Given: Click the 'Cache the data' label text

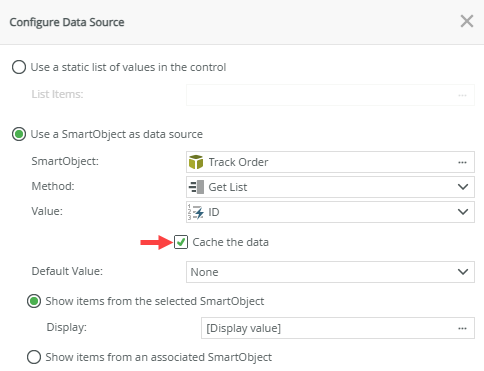Looking at the screenshot, I should point(230,242).
